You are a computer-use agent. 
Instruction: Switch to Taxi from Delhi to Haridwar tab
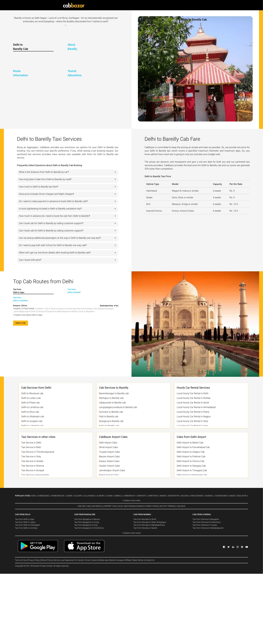pyautogui.click(x=21, y=299)
